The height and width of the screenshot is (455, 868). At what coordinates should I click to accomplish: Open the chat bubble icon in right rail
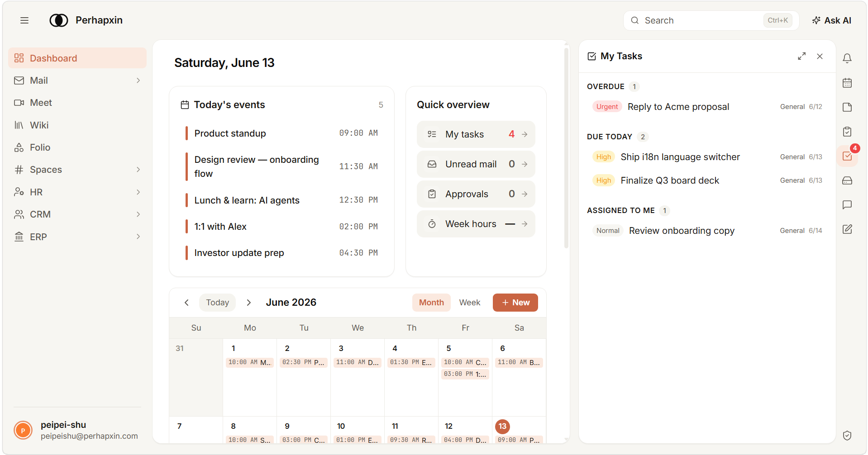(847, 205)
